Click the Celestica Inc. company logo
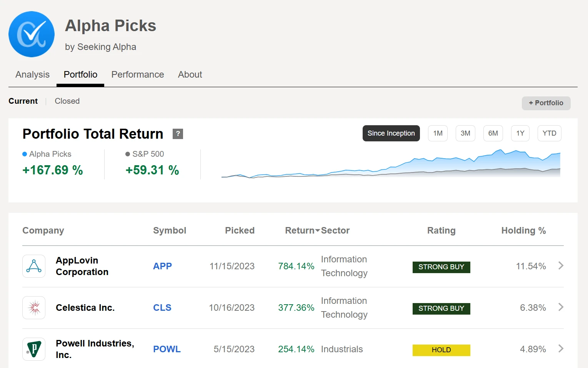Viewport: 588px width, 368px height. pyautogui.click(x=34, y=308)
